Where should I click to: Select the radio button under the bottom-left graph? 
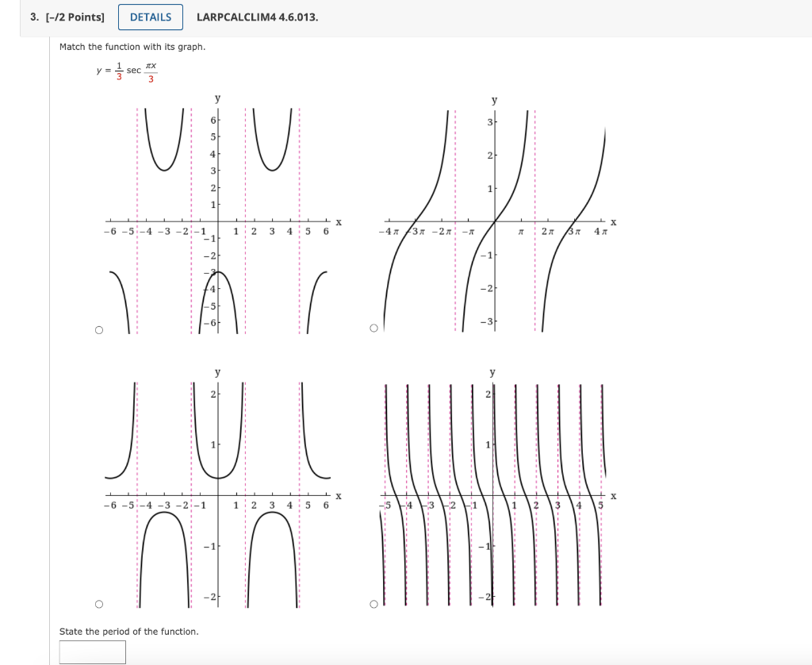pos(99,603)
